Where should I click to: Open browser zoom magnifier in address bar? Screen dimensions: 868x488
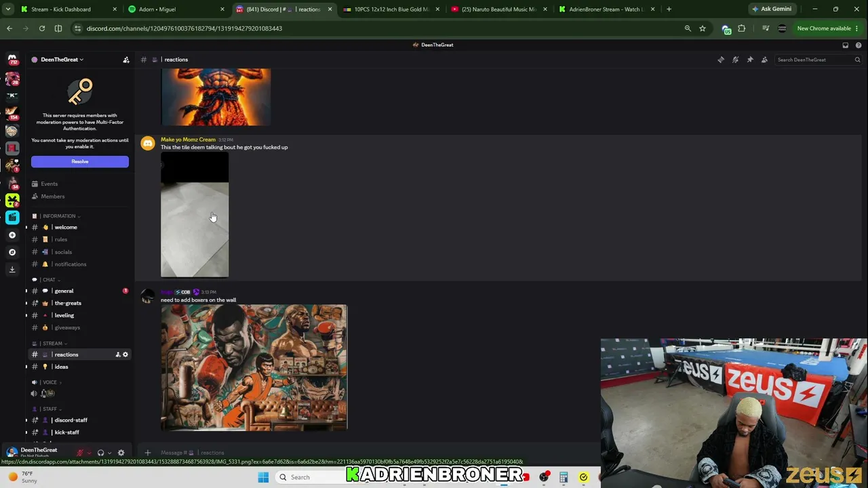(688, 28)
